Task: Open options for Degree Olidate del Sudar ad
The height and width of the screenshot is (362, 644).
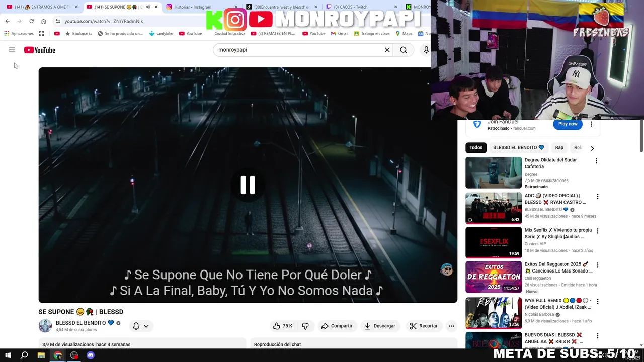Action: [596, 161]
